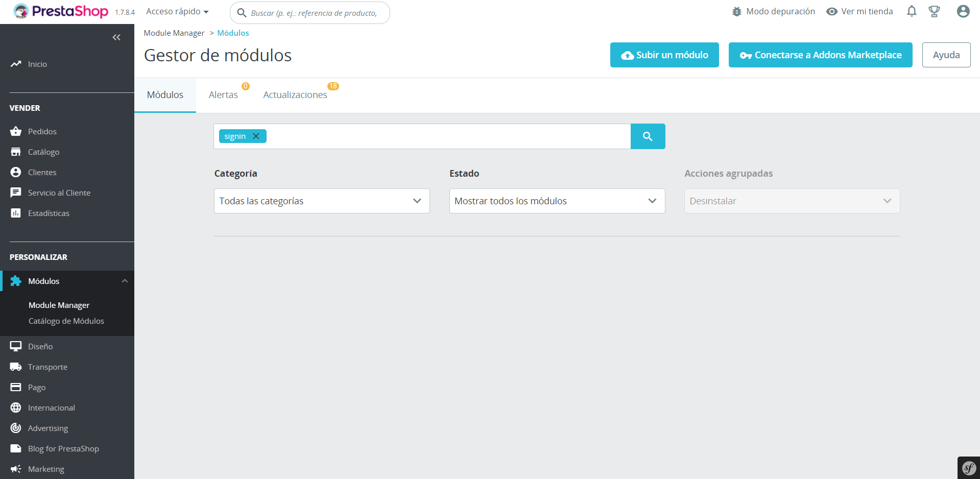The width and height of the screenshot is (980, 479).
Task: Click the Diseño monitor icon
Action: (16, 346)
